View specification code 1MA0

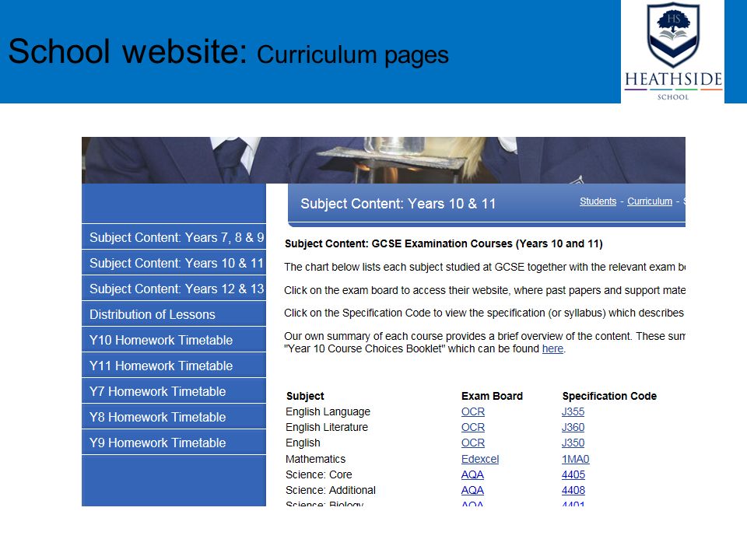coord(576,459)
